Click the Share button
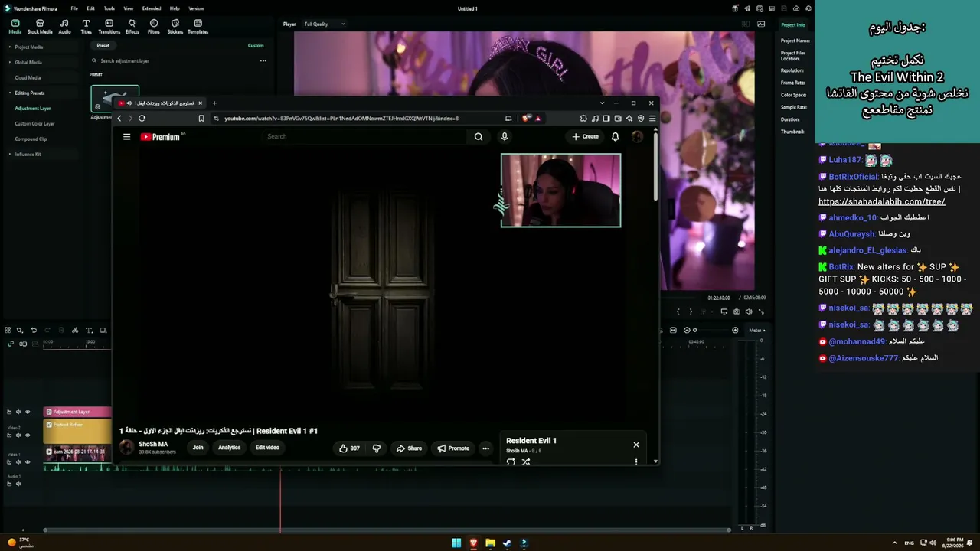This screenshot has width=980, height=551. (409, 448)
